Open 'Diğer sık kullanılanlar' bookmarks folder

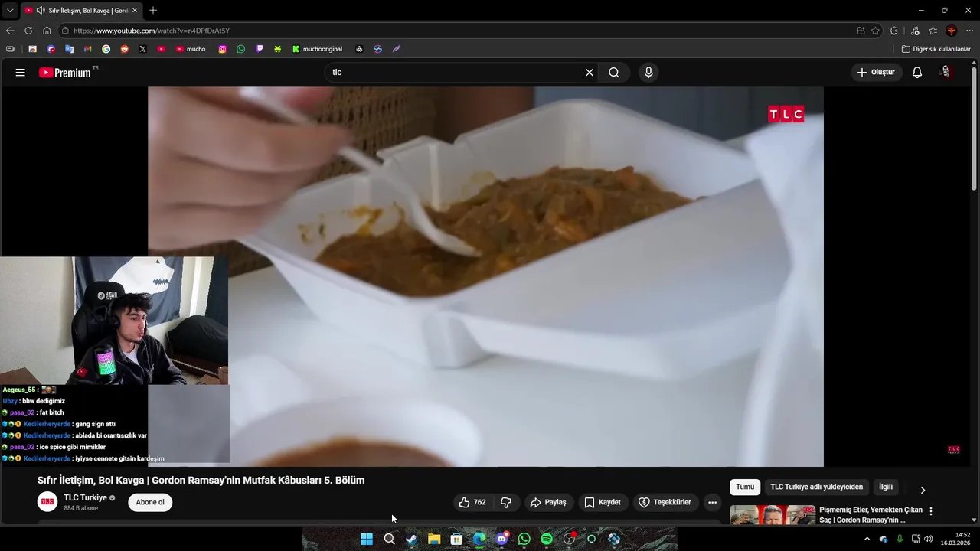(x=936, y=49)
